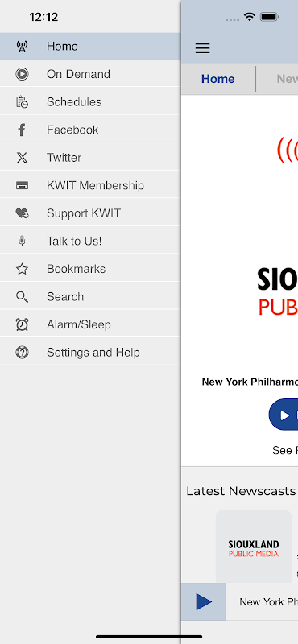Open Settings and Help menu item
The width and height of the screenshot is (298, 644).
pyautogui.click(x=90, y=353)
